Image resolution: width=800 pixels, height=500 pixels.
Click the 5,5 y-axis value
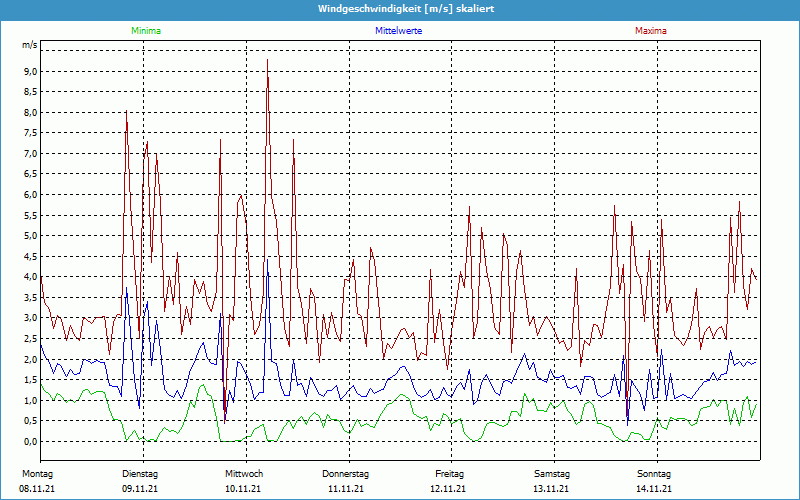coord(31,215)
